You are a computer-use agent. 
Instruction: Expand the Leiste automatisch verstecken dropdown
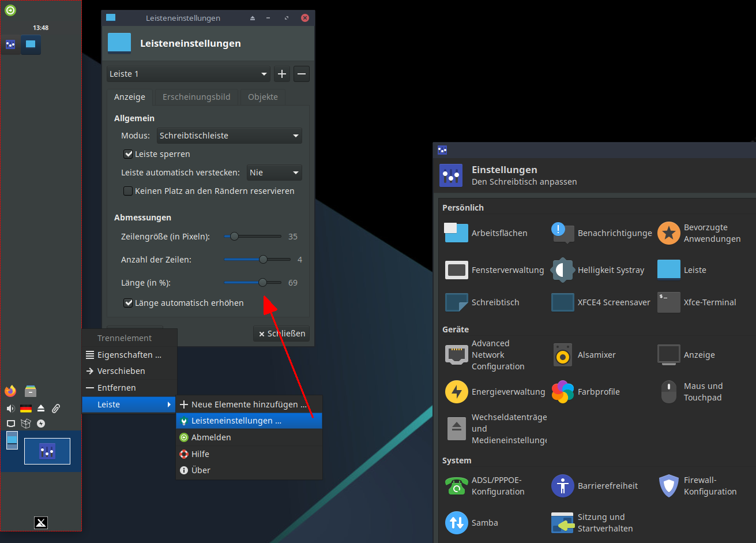[274, 173]
